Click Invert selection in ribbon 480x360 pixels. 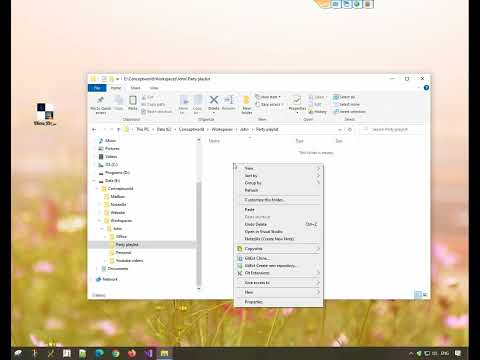(350, 112)
